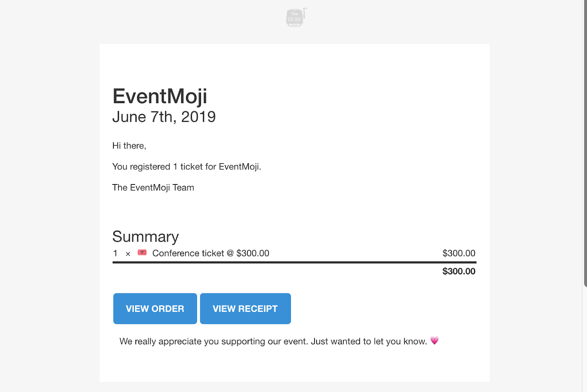
Task: Click the red ticket icon in Summary
Action: [x=142, y=253]
